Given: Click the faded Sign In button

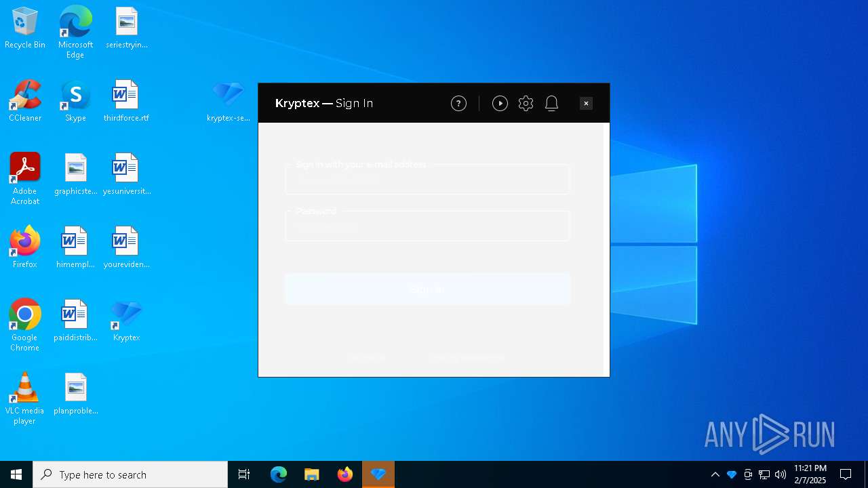Looking at the screenshot, I should pyautogui.click(x=427, y=289).
